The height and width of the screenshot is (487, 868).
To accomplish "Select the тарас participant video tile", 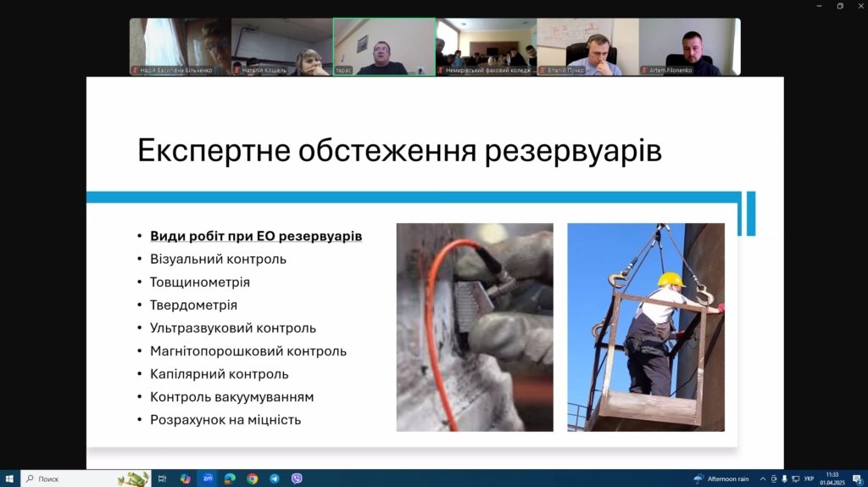I will (x=384, y=47).
